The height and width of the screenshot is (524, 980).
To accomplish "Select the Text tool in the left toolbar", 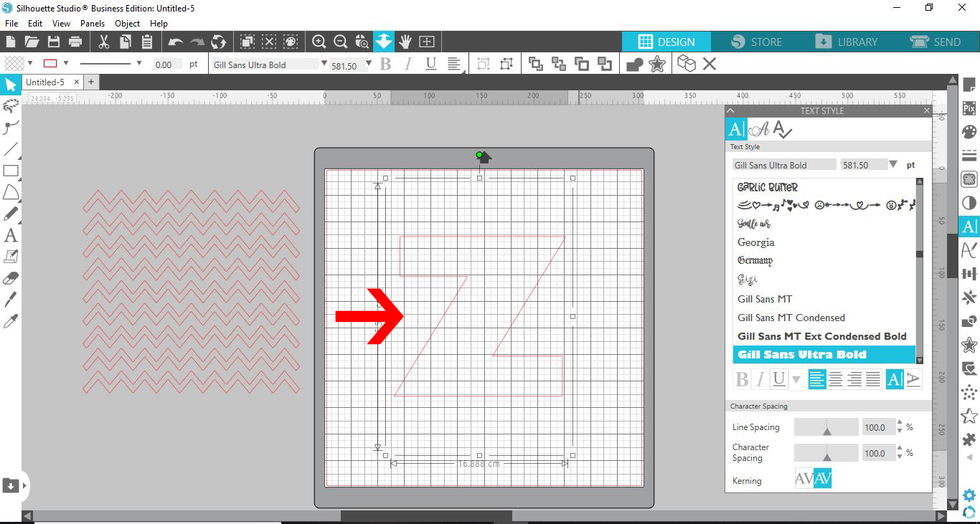I will 10,235.
